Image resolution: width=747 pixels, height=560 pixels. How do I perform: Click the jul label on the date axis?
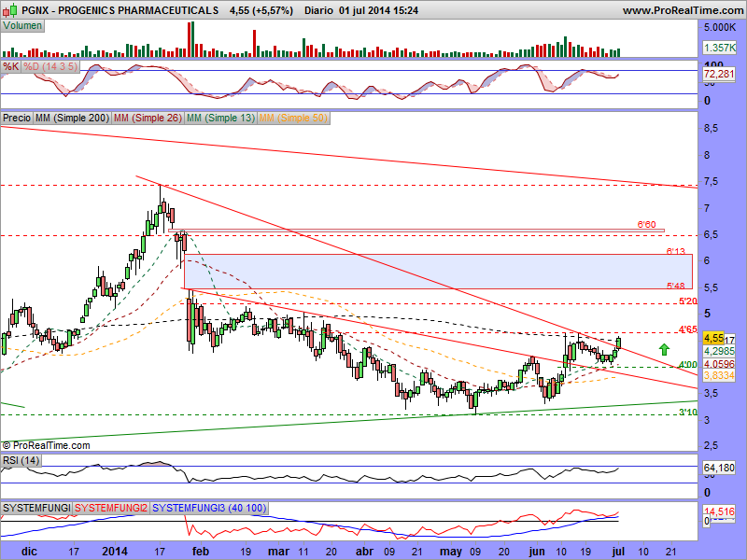[x=618, y=552]
